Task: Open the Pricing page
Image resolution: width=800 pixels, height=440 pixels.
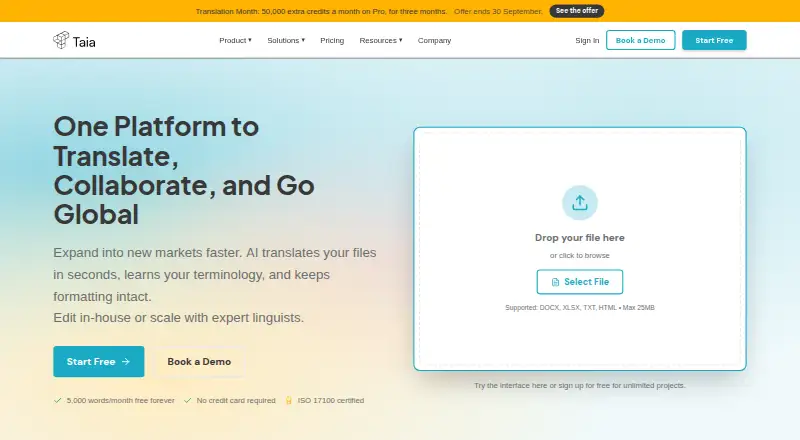Action: pyautogui.click(x=332, y=40)
